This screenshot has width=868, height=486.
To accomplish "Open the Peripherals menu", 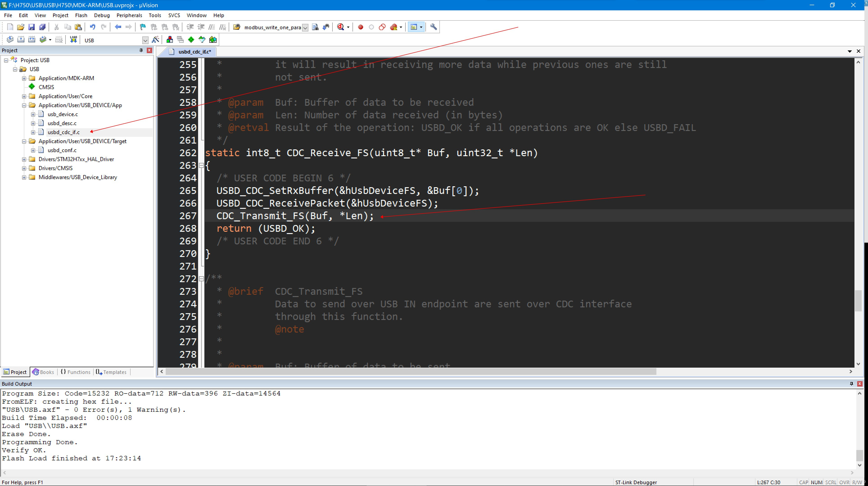I will (129, 15).
